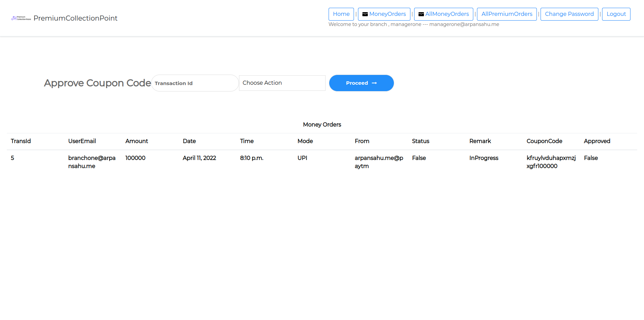
Task: Click the PremiumCollectionPoint logo icon
Action: point(21,18)
